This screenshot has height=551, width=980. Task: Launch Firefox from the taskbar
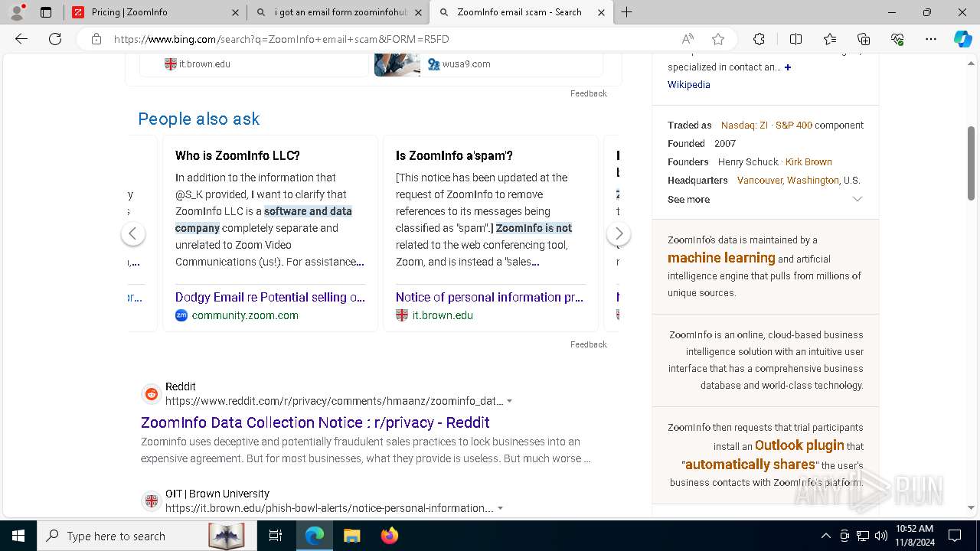[x=389, y=536]
